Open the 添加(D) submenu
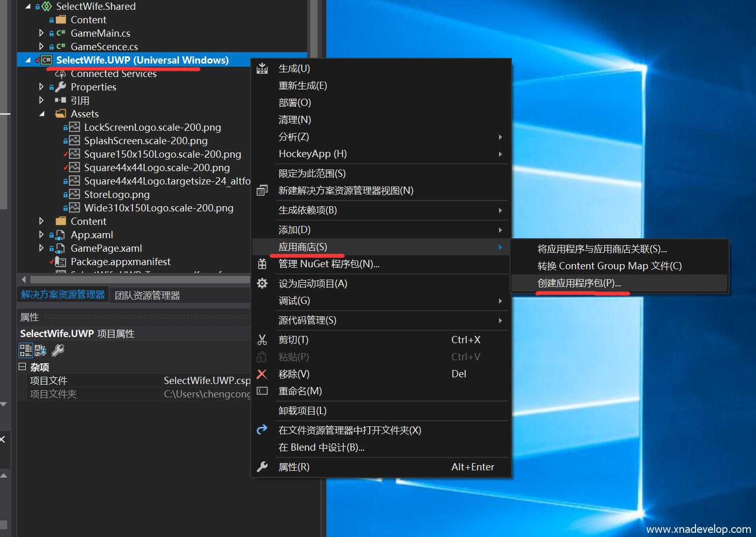756x537 pixels. (x=295, y=230)
